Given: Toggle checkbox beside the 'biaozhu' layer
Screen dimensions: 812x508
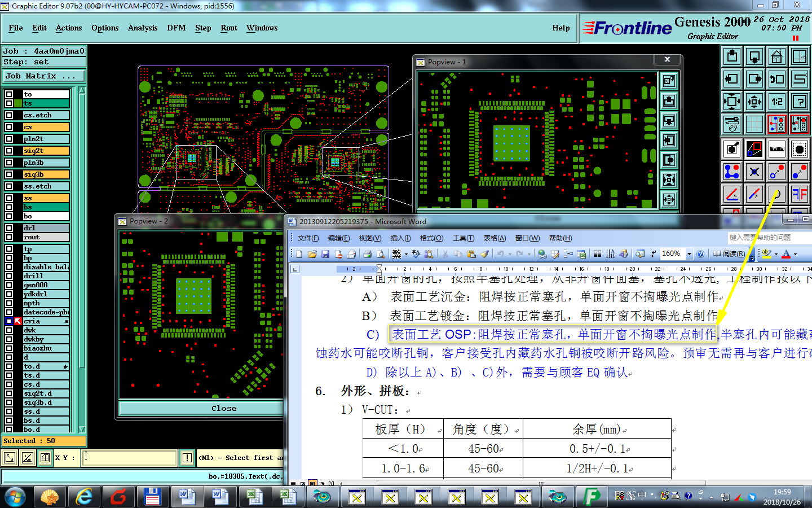Looking at the screenshot, I should coord(9,348).
